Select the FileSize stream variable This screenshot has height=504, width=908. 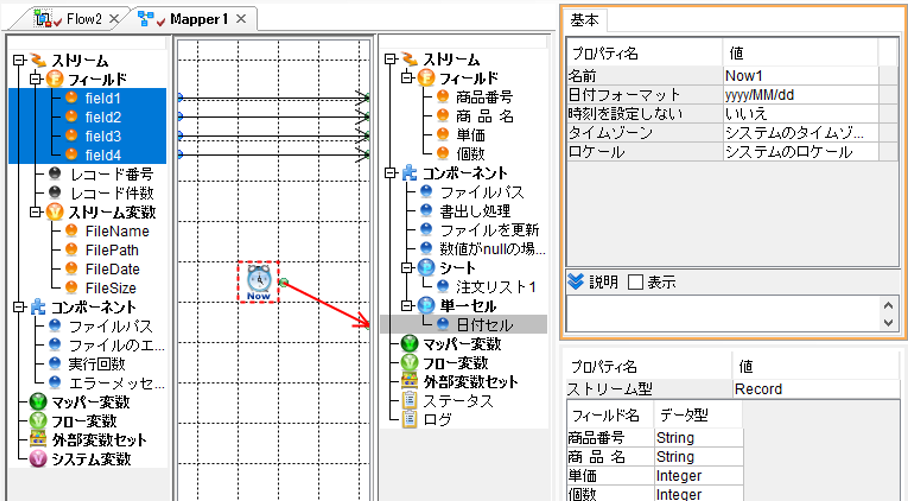[111, 288]
